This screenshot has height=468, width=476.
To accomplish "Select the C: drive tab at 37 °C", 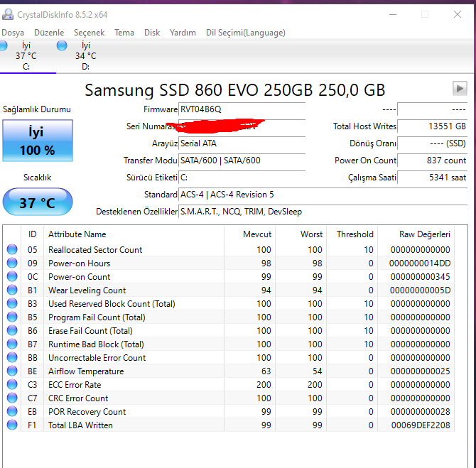I will 26,56.
